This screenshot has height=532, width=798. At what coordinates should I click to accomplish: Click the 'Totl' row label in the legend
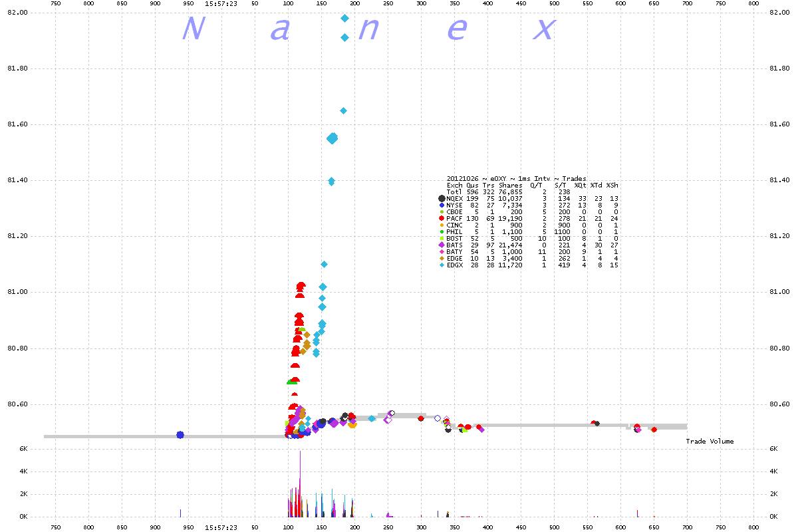tap(455, 192)
